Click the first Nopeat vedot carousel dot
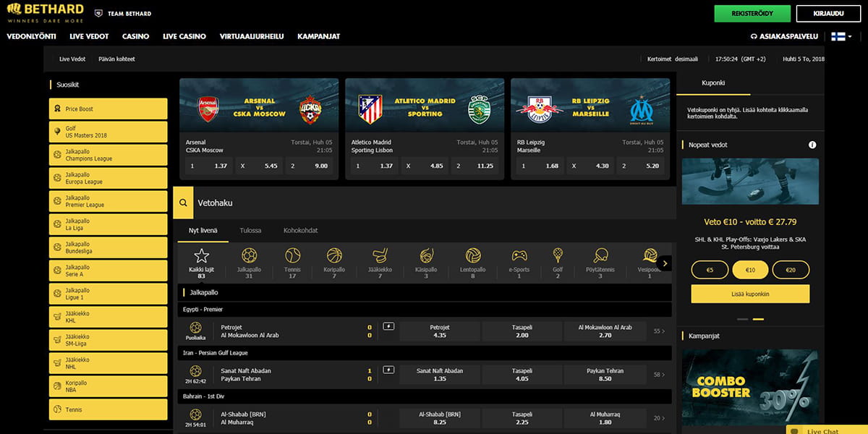The image size is (868, 434). (x=742, y=319)
